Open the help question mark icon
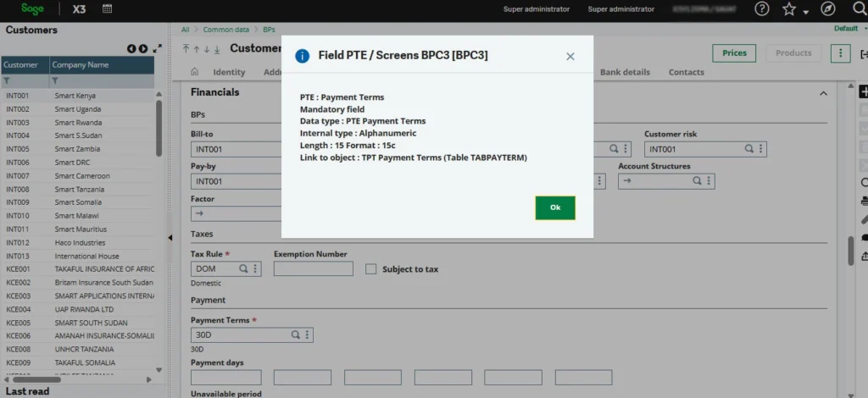Screen dimensions: 868x398 [x=762, y=8]
